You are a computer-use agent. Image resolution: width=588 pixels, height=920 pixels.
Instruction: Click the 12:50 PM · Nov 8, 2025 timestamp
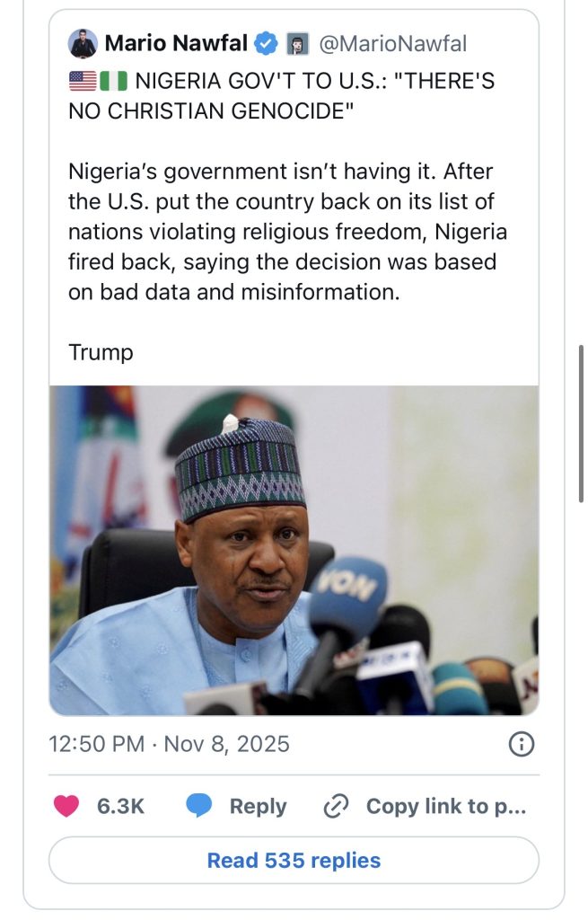tap(170, 744)
